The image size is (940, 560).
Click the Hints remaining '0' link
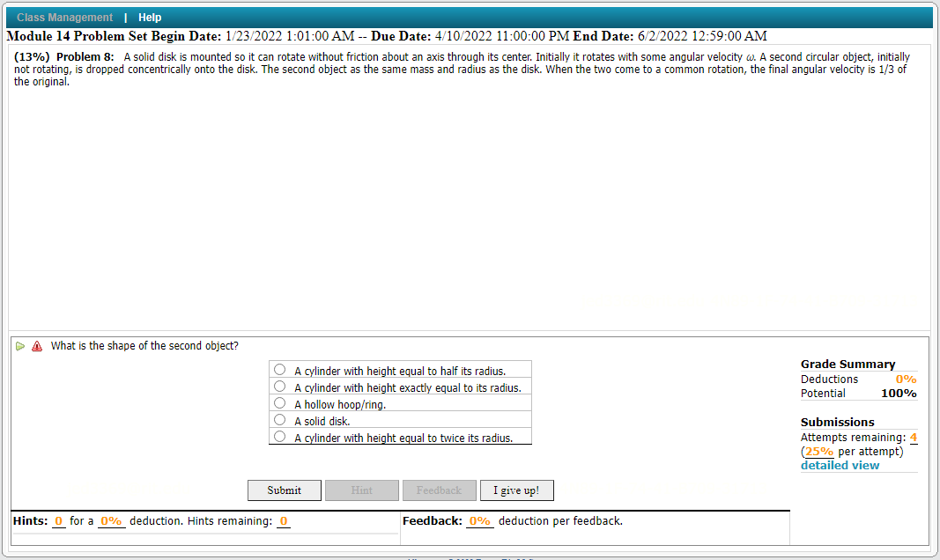coord(283,520)
